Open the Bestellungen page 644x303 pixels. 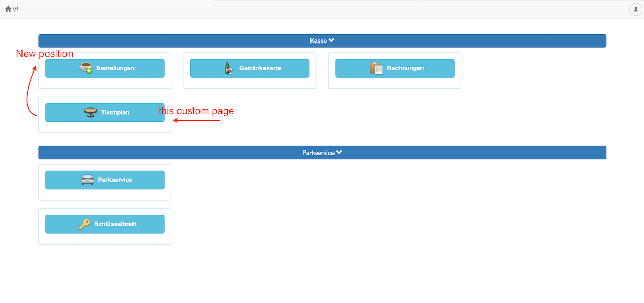pyautogui.click(x=105, y=68)
